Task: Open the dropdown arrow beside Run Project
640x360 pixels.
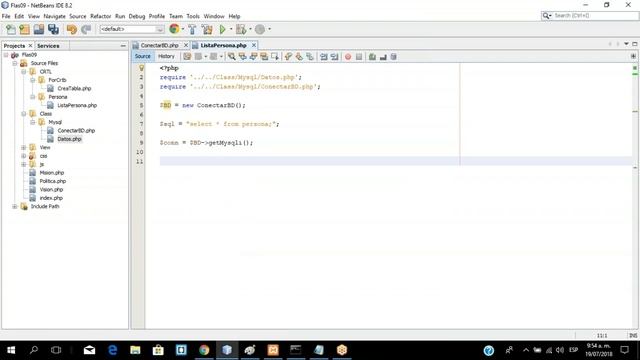Action: pos(231,29)
